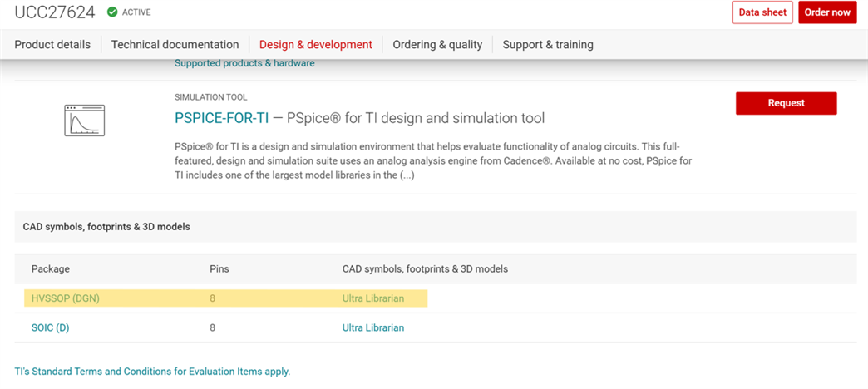
Task: Click the CAD symbols, footprints & 3D models section heading
Action: pos(106,227)
